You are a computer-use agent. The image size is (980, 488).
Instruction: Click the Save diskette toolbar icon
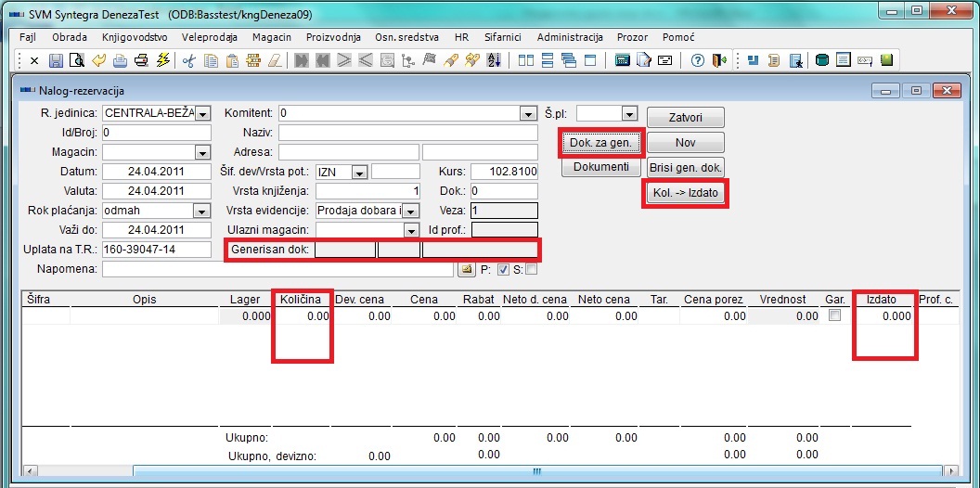click(56, 60)
